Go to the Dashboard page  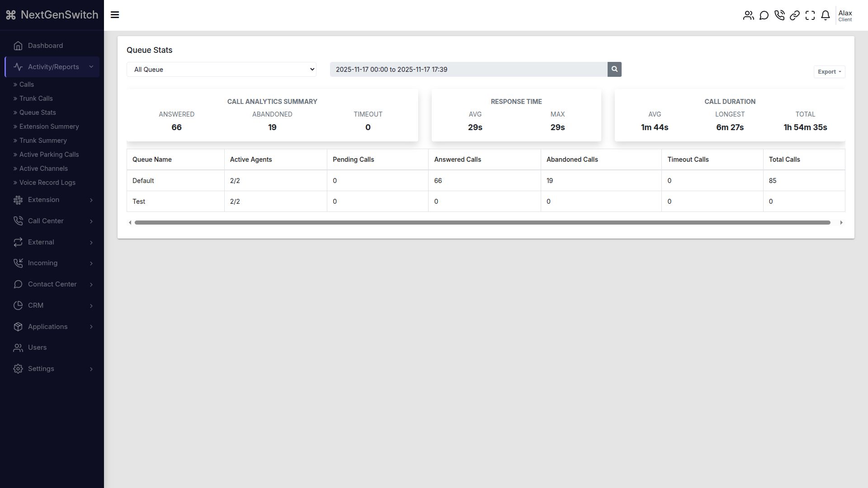pyautogui.click(x=45, y=46)
